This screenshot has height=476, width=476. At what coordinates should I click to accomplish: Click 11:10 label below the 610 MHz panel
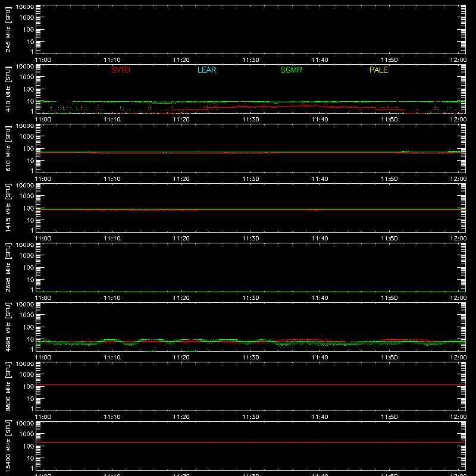[112, 179]
